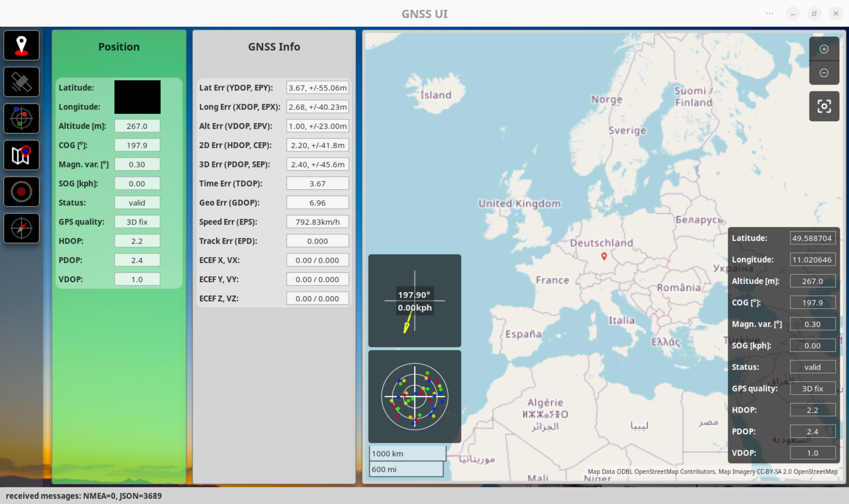The image size is (849, 504).
Task: Click the heading compass overlay widget
Action: pyautogui.click(x=414, y=301)
